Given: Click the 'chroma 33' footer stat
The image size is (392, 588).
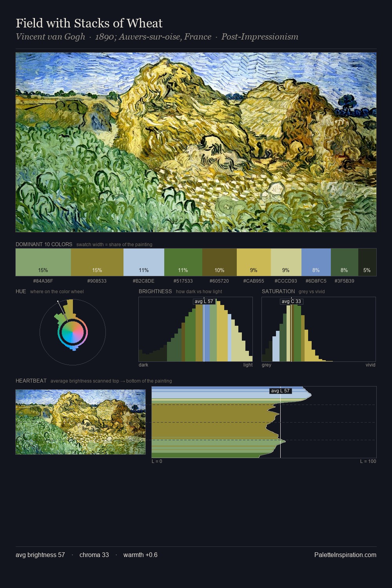Looking at the screenshot, I should 94,555.
